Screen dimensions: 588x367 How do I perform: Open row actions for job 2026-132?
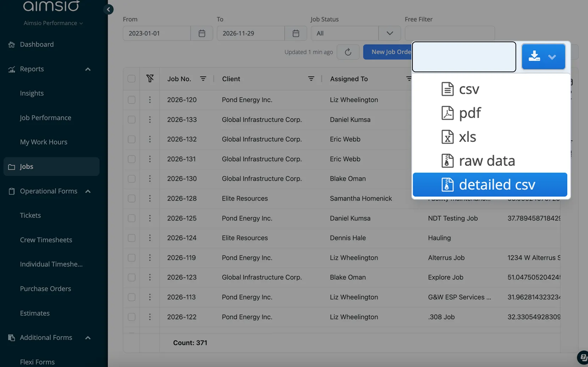point(150,139)
